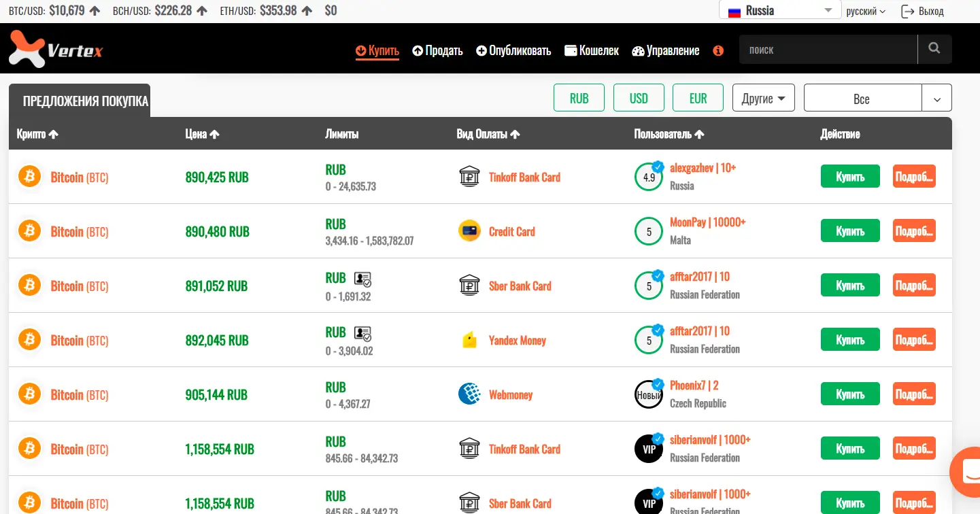The image size is (980, 514).
Task: Click the Phoenix7 | 2 user link
Action: tap(694, 385)
